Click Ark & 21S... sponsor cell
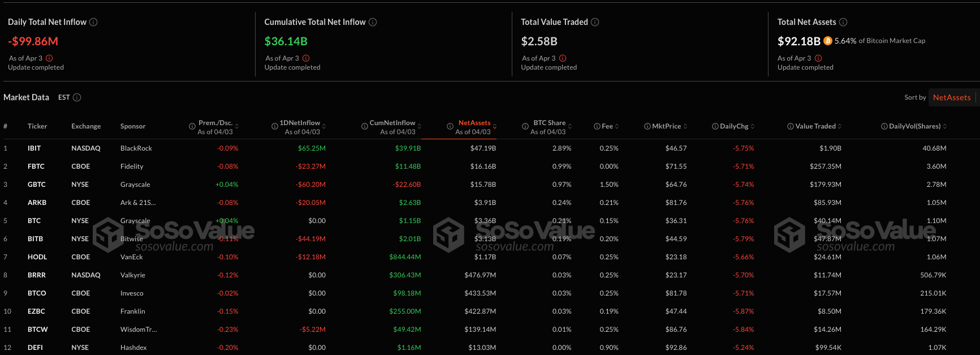Screen dimensions: 980x355 click(x=138, y=203)
